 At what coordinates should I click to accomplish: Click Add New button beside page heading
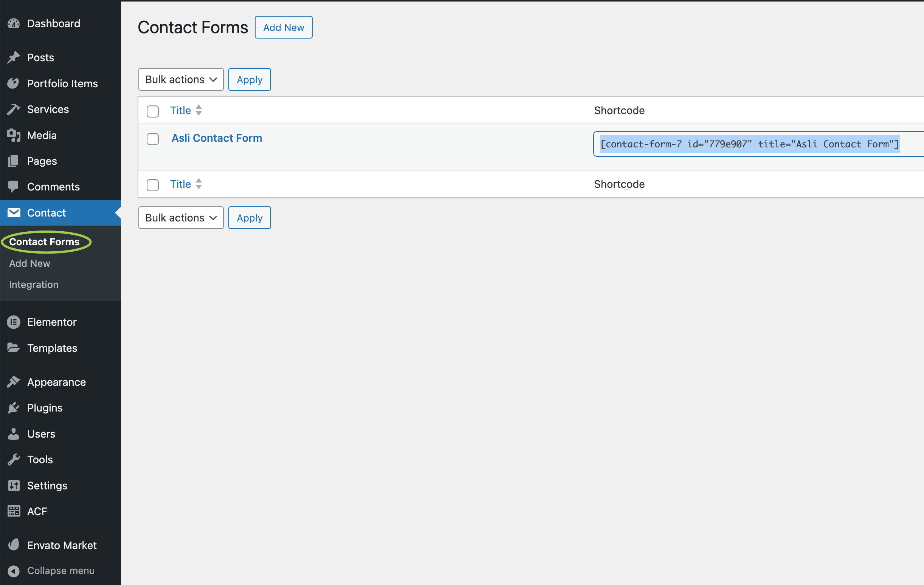point(283,28)
